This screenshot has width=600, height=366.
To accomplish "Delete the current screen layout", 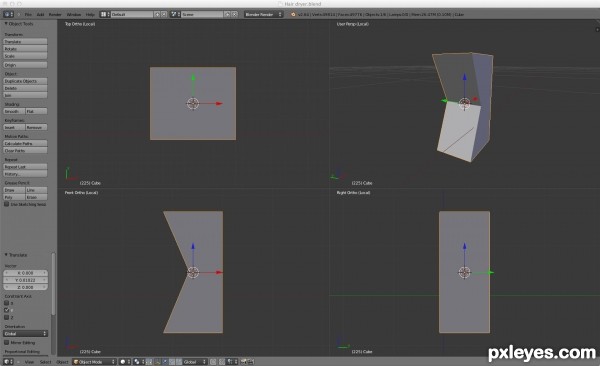I will tap(164, 14).
